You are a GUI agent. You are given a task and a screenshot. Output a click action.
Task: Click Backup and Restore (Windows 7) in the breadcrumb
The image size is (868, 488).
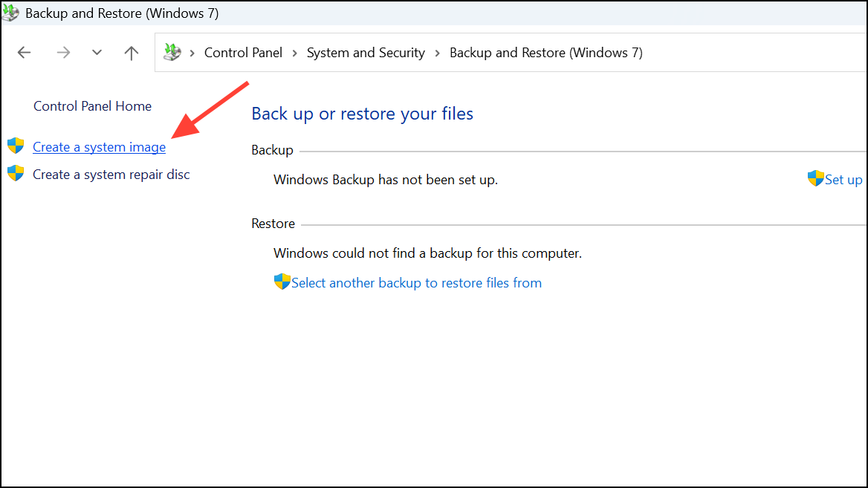click(546, 52)
